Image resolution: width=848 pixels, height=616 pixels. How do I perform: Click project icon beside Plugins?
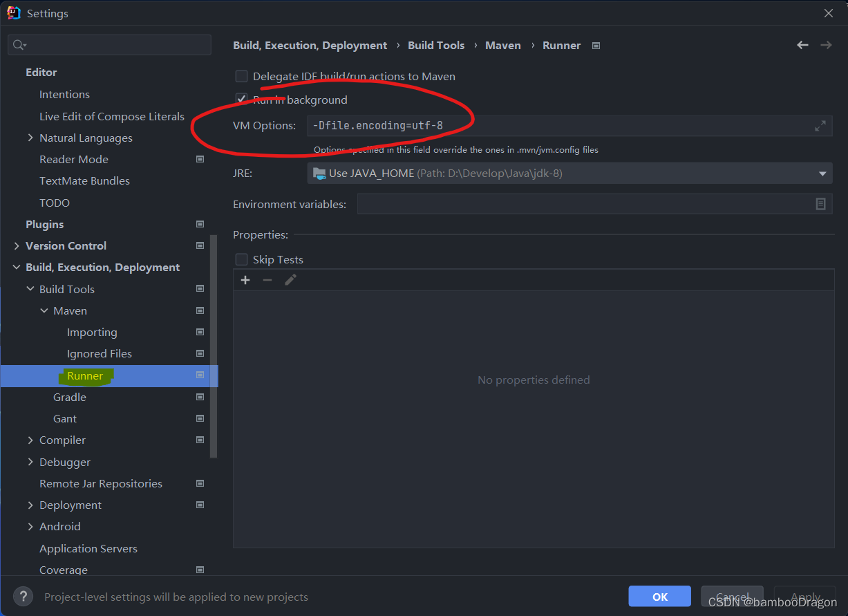click(200, 224)
